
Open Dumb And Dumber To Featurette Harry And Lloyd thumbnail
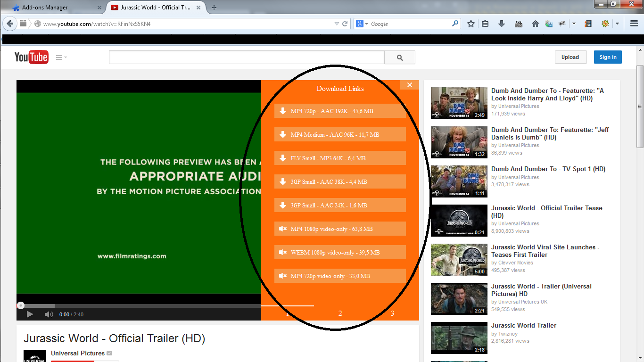tap(459, 103)
